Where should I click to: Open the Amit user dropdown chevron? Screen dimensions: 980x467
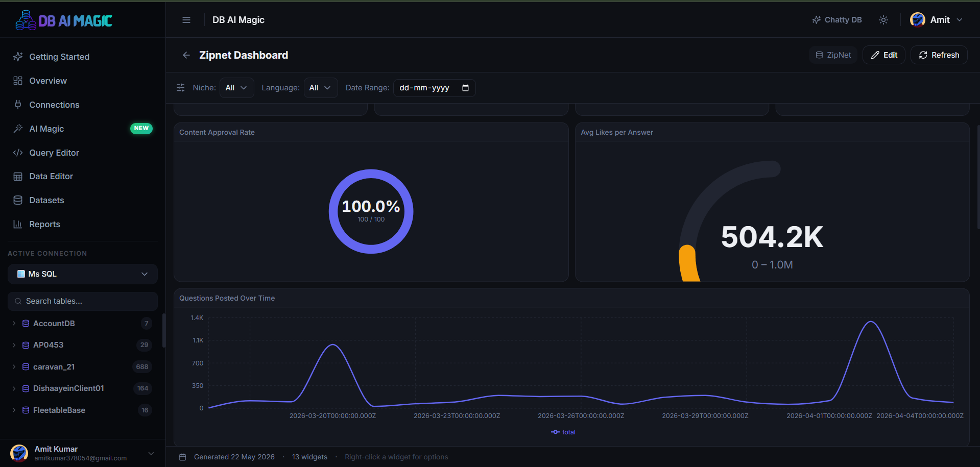point(960,20)
